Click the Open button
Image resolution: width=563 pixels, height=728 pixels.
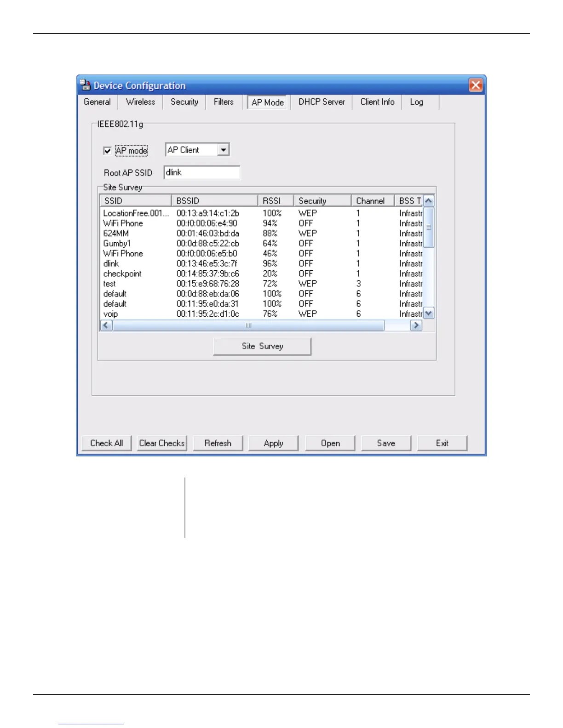pos(330,443)
